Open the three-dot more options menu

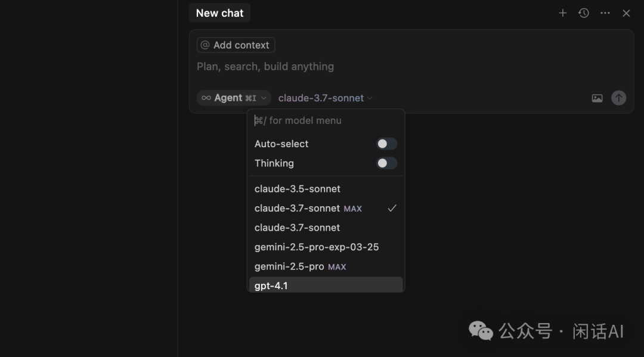[x=605, y=13]
